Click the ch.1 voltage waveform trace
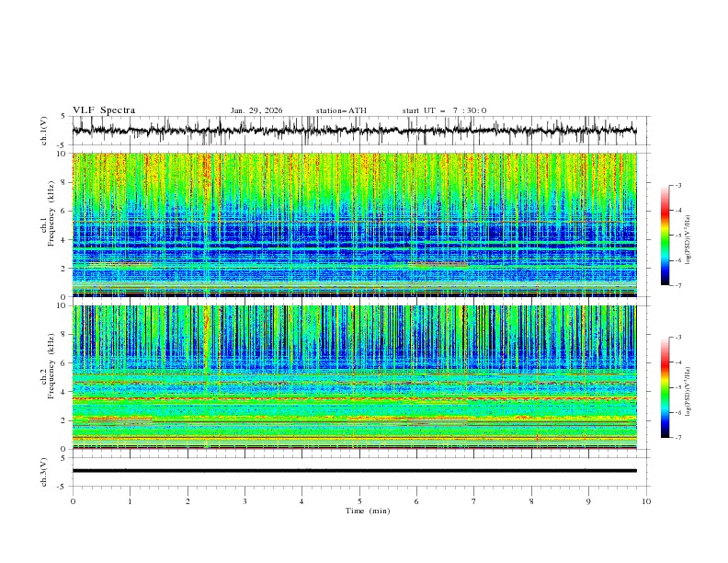The image size is (728, 563). coord(354,131)
